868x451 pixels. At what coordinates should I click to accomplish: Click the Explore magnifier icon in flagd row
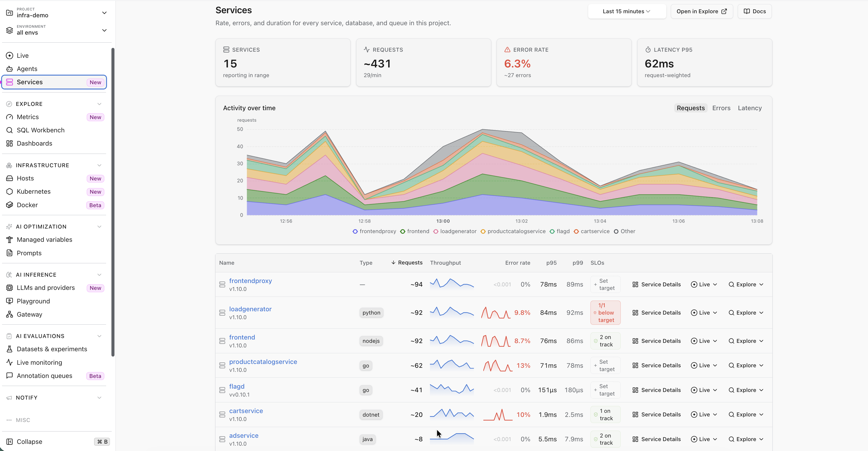click(731, 390)
